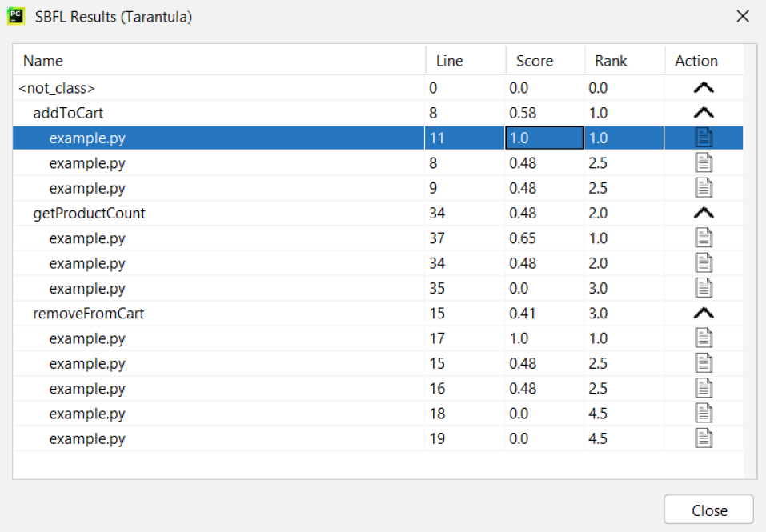Click line number 0 in <not_class> row

coord(433,88)
